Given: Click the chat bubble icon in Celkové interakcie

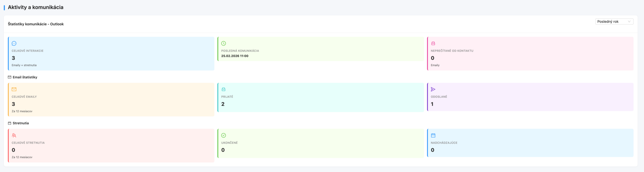Looking at the screenshot, I should (x=14, y=43).
